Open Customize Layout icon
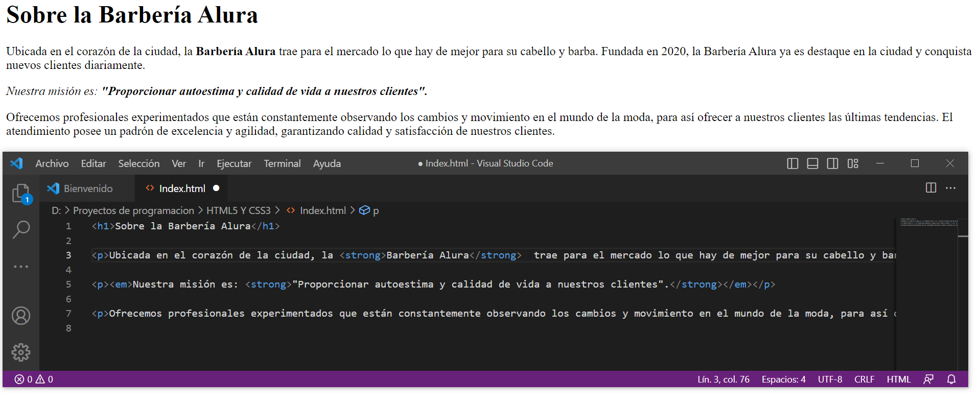This screenshot has height=404, width=980. [x=853, y=163]
